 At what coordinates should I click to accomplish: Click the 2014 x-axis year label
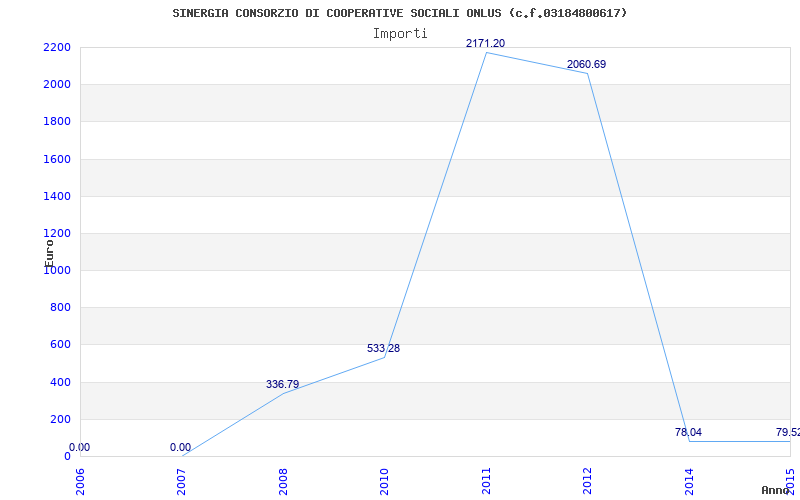click(689, 481)
